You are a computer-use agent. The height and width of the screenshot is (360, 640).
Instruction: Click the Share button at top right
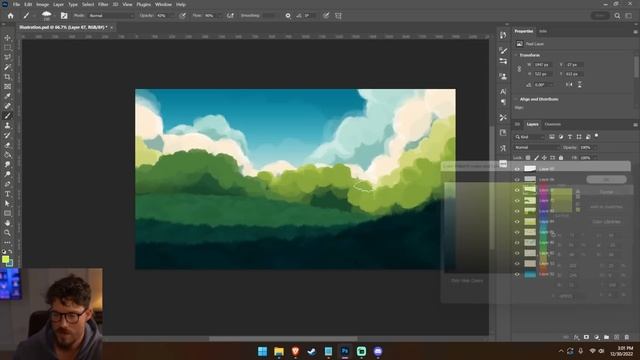click(600, 16)
